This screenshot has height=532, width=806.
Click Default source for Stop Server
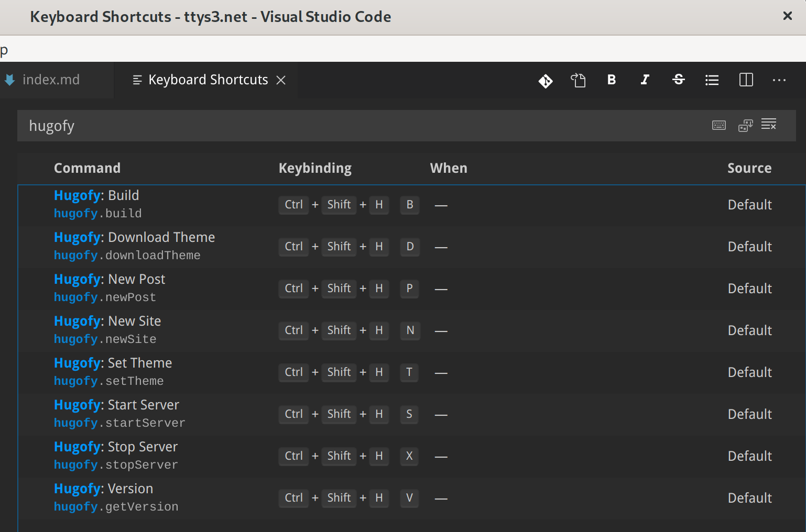point(749,456)
